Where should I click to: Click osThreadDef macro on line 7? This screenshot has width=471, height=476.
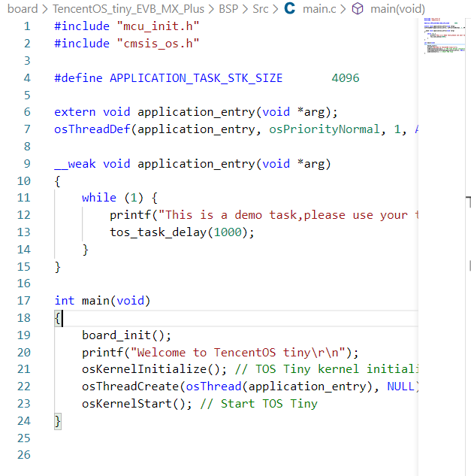coord(92,129)
